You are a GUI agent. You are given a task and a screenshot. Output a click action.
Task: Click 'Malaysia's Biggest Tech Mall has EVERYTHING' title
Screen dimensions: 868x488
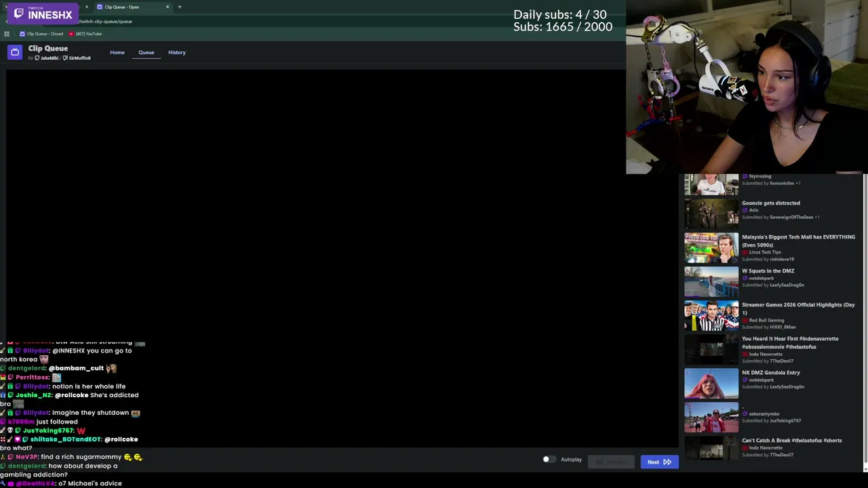click(798, 241)
